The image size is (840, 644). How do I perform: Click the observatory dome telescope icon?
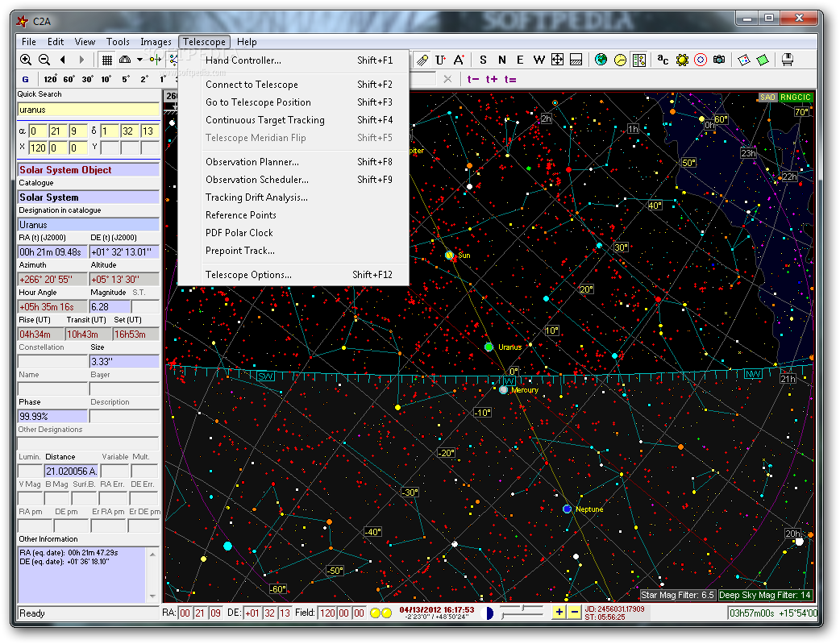pos(787,60)
